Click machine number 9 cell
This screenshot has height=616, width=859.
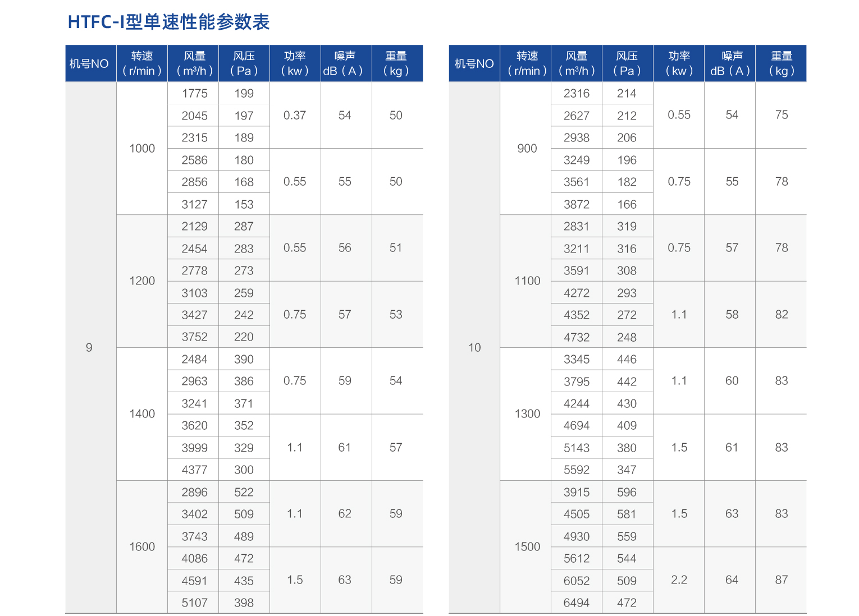[89, 347]
